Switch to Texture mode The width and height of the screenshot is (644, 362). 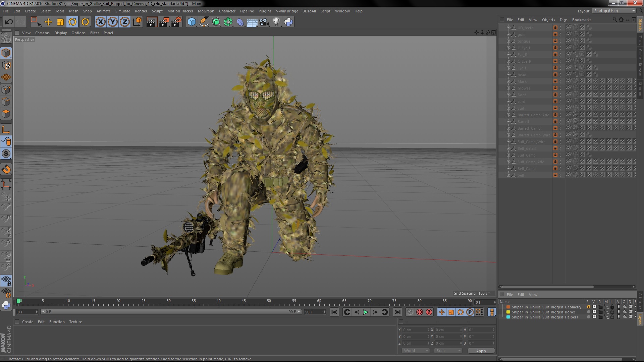(x=6, y=65)
